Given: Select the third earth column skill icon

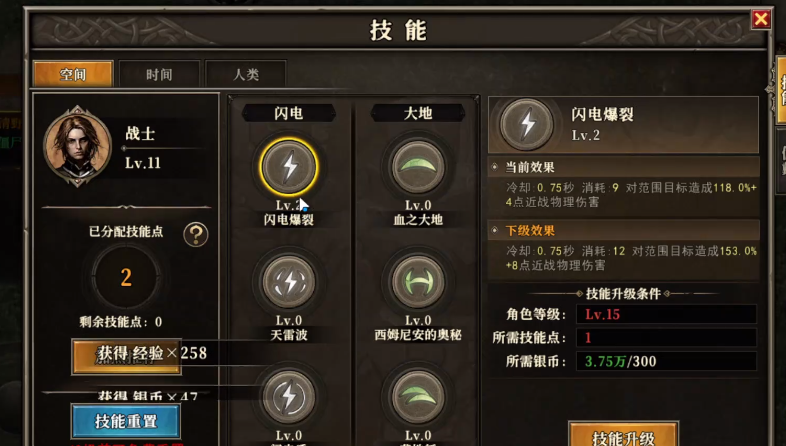Looking at the screenshot, I should [418, 397].
